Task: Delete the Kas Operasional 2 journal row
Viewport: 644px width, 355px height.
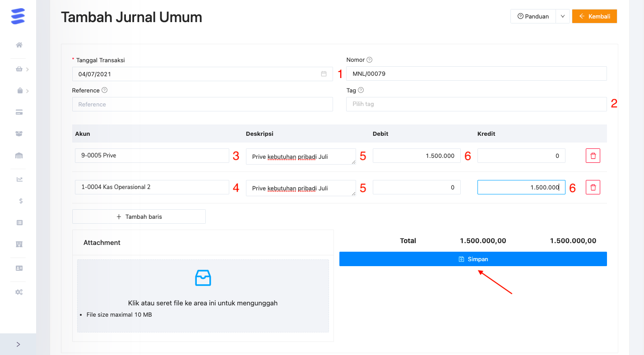Action: [x=593, y=187]
